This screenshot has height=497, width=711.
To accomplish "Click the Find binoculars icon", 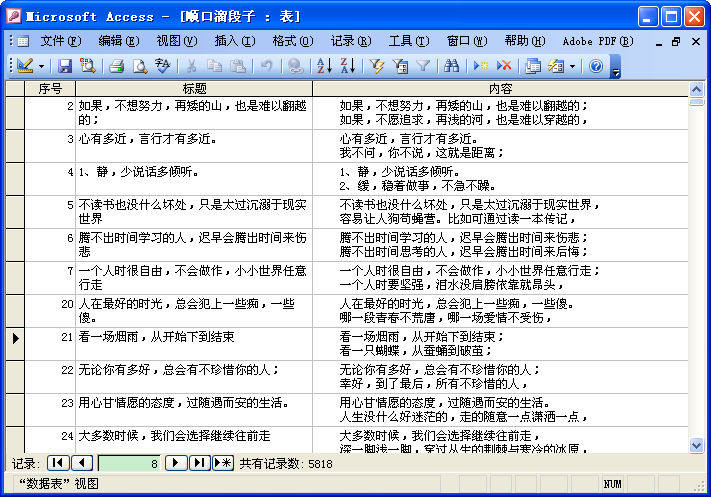I will click(452, 66).
